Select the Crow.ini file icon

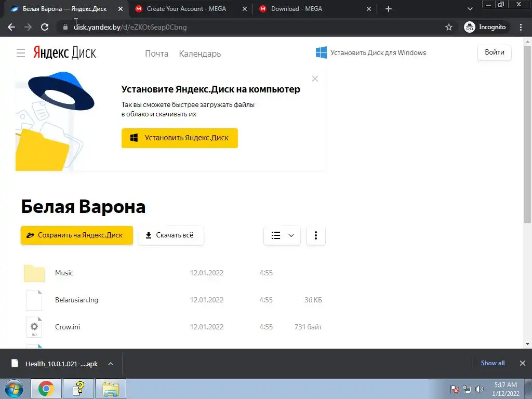tap(34, 327)
